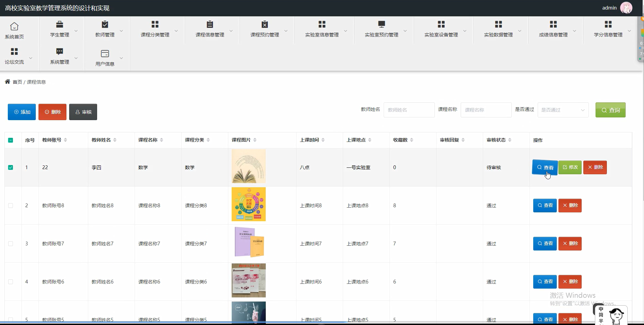Expand the 课程信息管理 dropdown arrow
The image size is (644, 325).
click(x=232, y=30)
